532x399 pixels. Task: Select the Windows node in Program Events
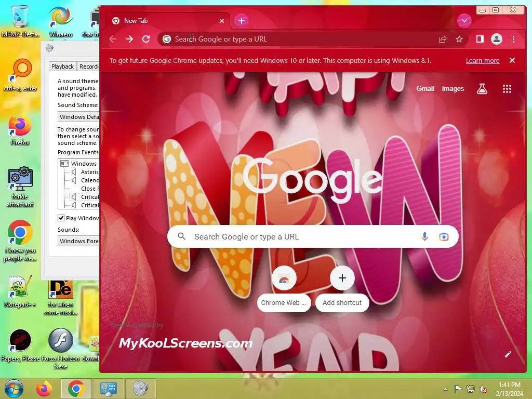pos(79,164)
